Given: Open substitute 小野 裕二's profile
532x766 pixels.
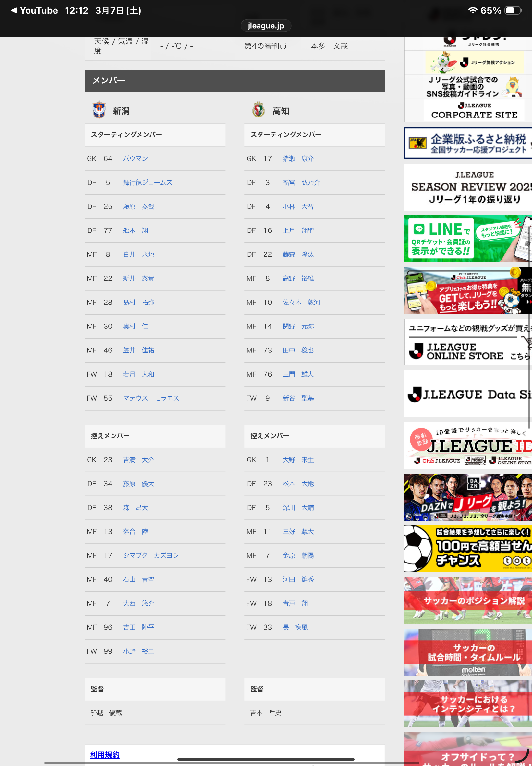Looking at the screenshot, I should coord(138,651).
